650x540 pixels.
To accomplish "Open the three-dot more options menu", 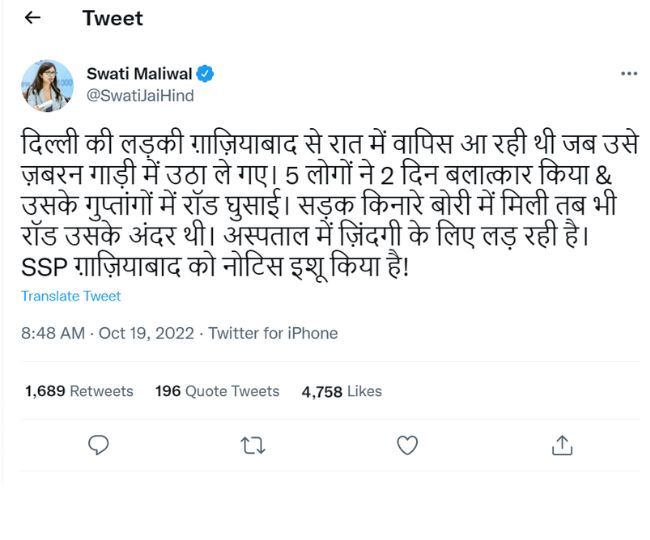I will [629, 74].
